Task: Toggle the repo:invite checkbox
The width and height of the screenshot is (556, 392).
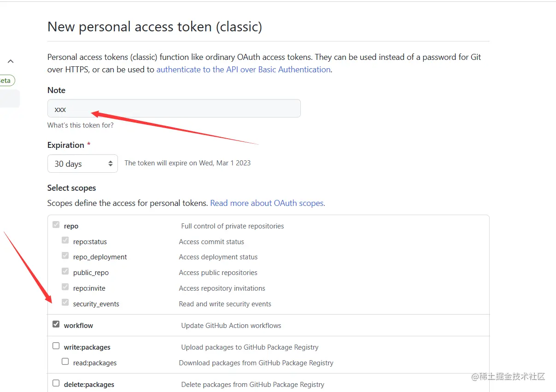Action: pos(65,287)
